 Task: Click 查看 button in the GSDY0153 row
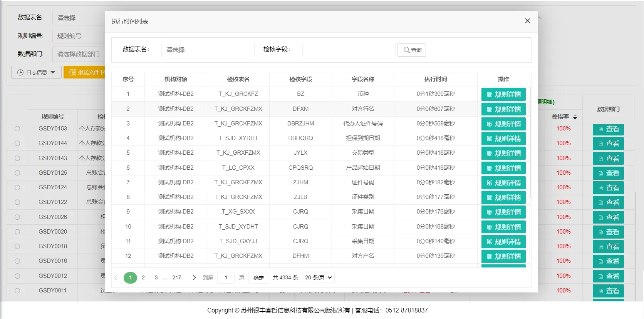(x=608, y=129)
